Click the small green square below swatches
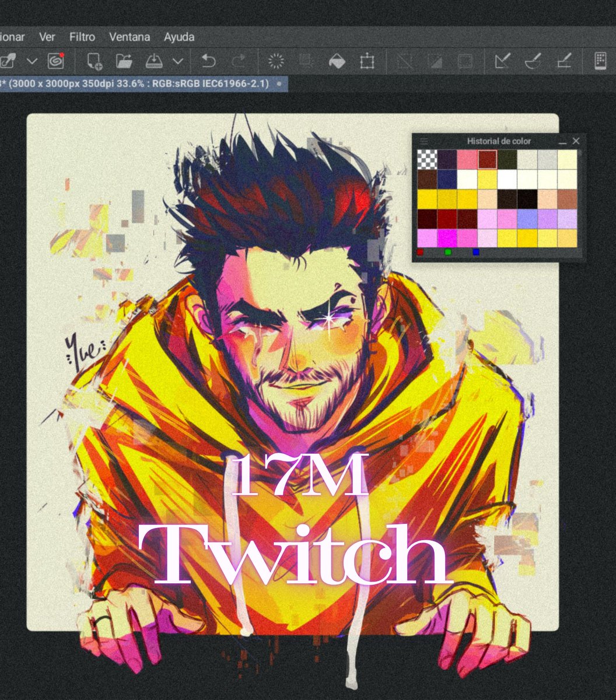 448,252
